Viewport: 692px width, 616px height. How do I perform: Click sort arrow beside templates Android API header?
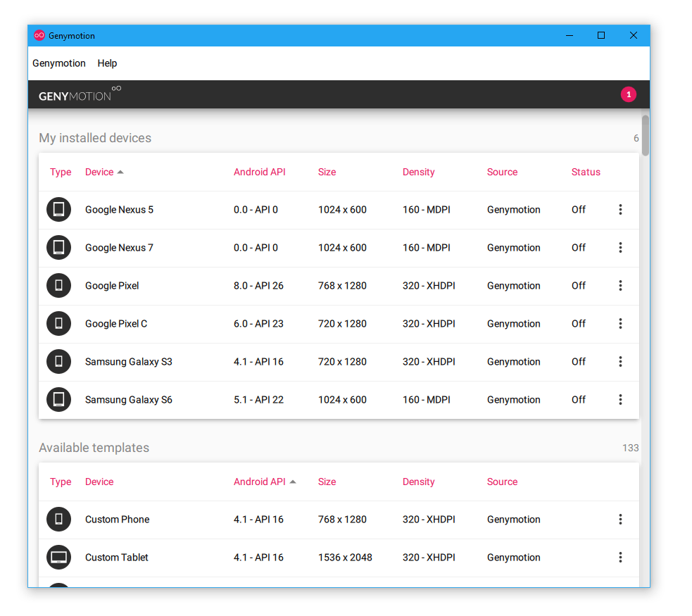[x=293, y=482]
